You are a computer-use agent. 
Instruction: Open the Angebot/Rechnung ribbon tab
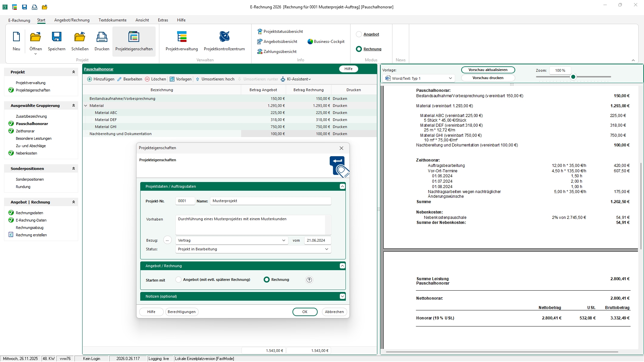pyautogui.click(x=72, y=20)
